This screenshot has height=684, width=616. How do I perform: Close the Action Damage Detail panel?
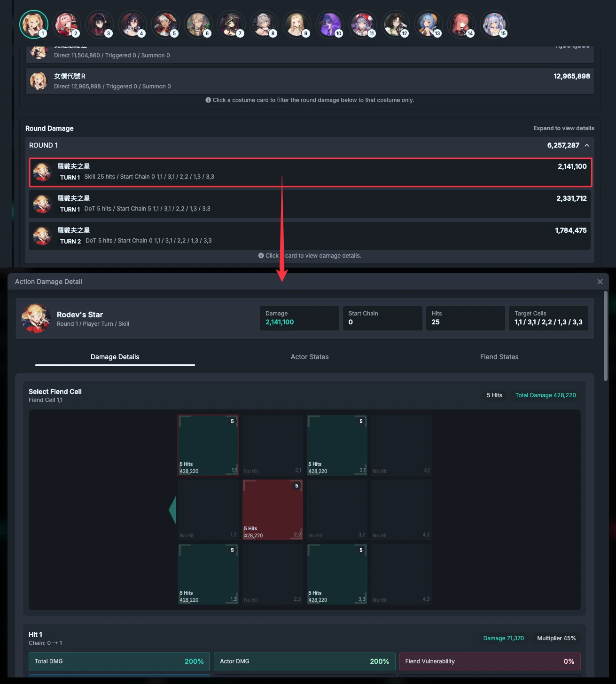(600, 282)
